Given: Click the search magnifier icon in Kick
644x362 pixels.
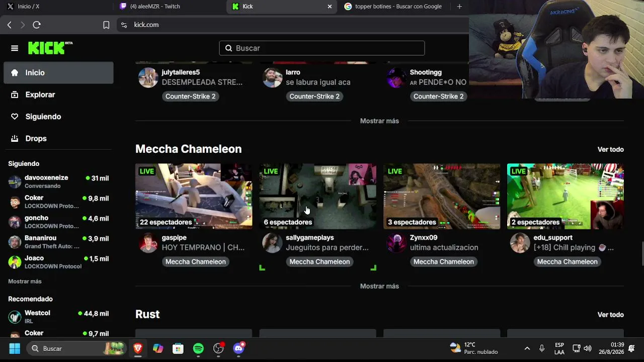Looking at the screenshot, I should [228, 48].
